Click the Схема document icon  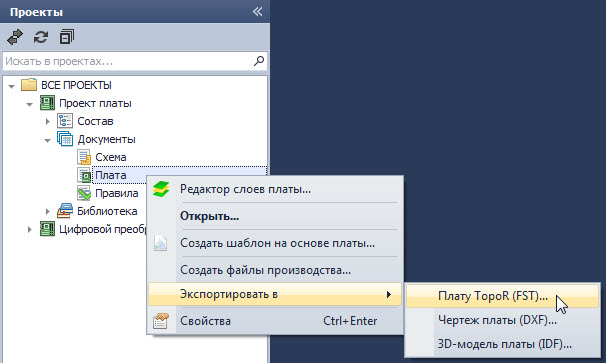pyautogui.click(x=84, y=157)
